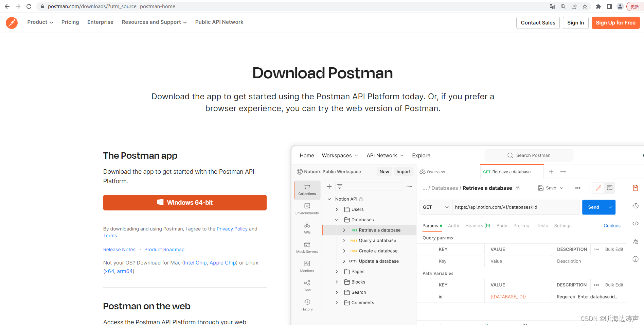644x325 pixels.
Task: Open the Cookies link
Action: point(612,226)
